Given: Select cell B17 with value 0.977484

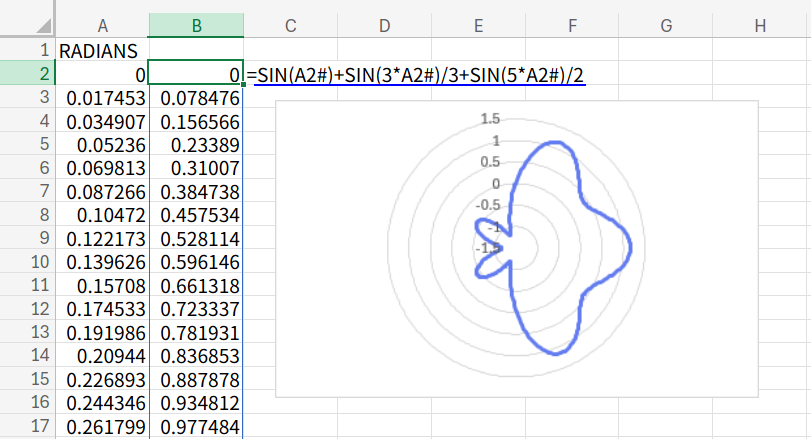Looking at the screenshot, I should point(196,427).
